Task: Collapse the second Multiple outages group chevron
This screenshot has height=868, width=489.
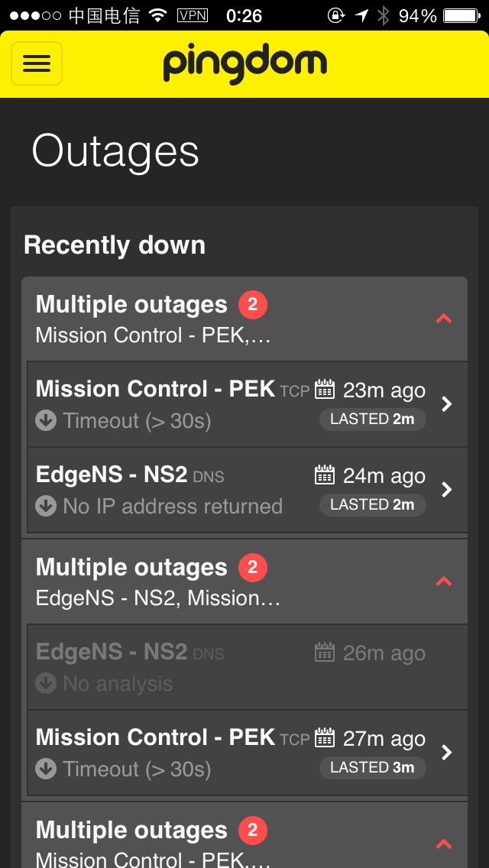Action: point(443,581)
